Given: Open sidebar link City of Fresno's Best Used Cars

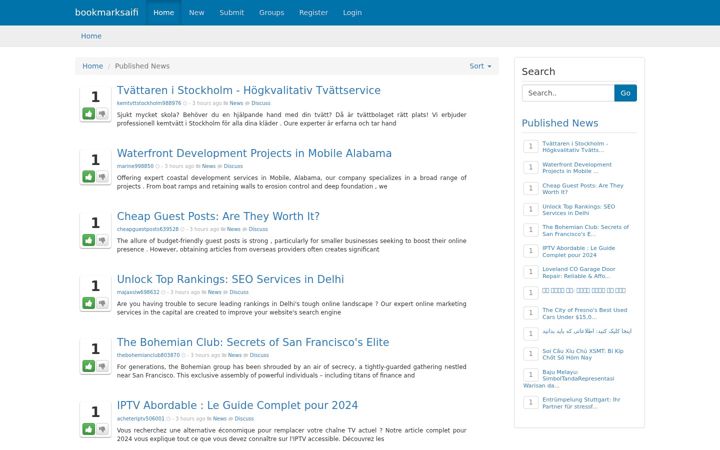Looking at the screenshot, I should [585, 313].
